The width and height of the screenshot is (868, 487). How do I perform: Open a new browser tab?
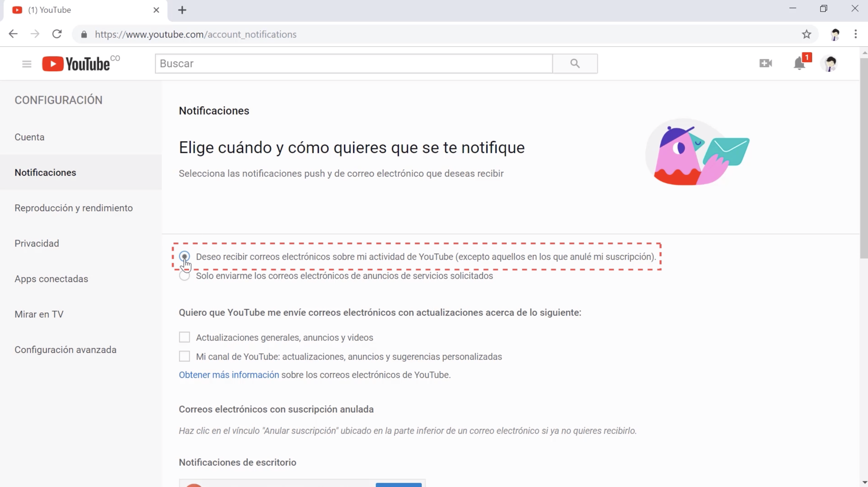(x=182, y=10)
